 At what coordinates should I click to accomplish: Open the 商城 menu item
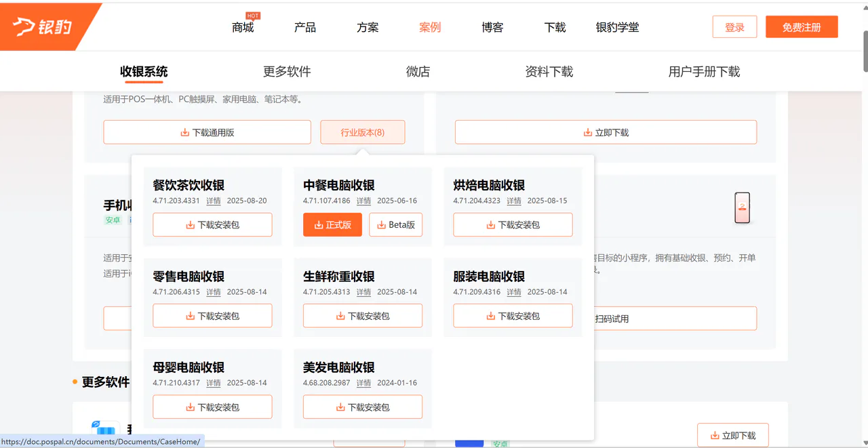coord(243,27)
